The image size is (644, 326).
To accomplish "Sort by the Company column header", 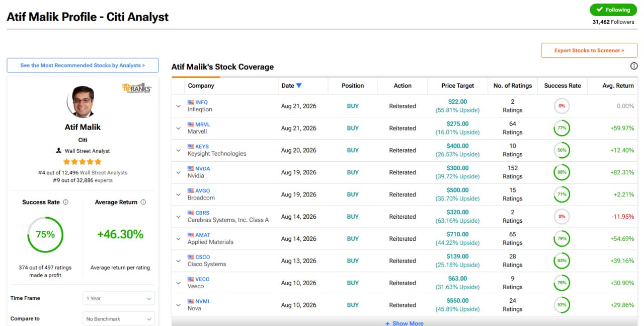I will pyautogui.click(x=201, y=86).
